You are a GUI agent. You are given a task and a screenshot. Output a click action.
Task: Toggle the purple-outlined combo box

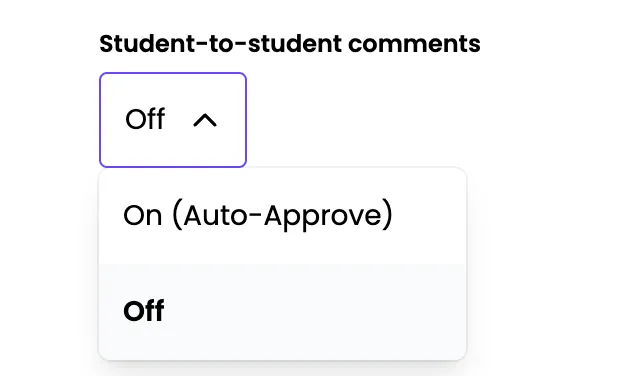[x=173, y=120]
